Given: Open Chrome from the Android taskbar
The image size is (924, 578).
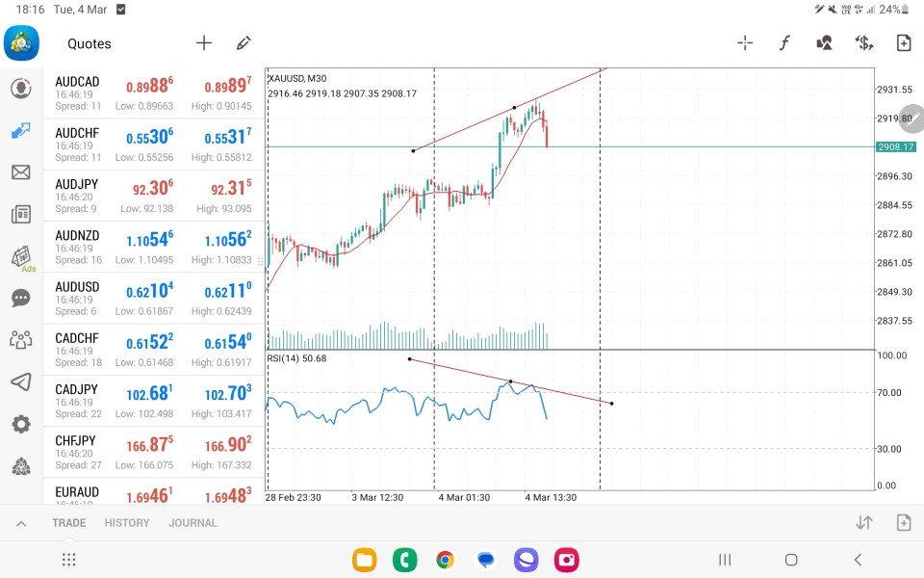Looking at the screenshot, I should pos(445,560).
